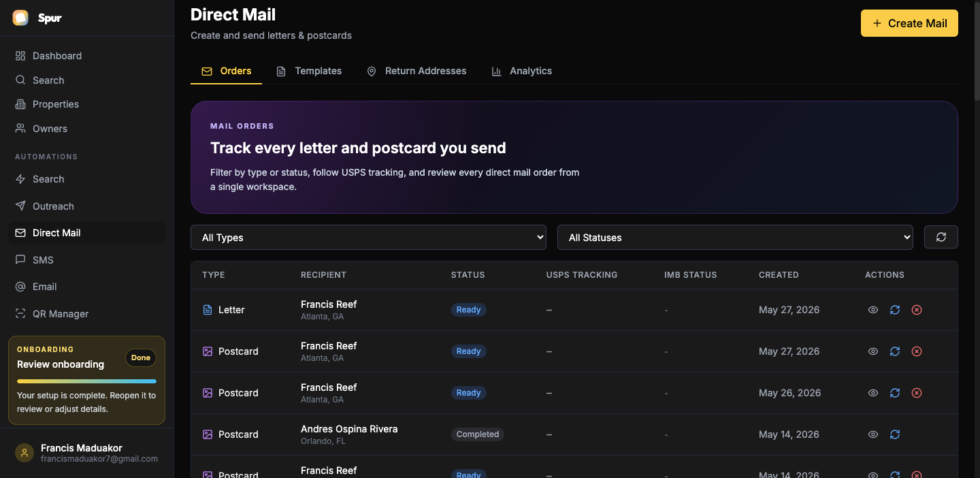
Task: Open Francis Maduakor user profile avatar
Action: 24,453
